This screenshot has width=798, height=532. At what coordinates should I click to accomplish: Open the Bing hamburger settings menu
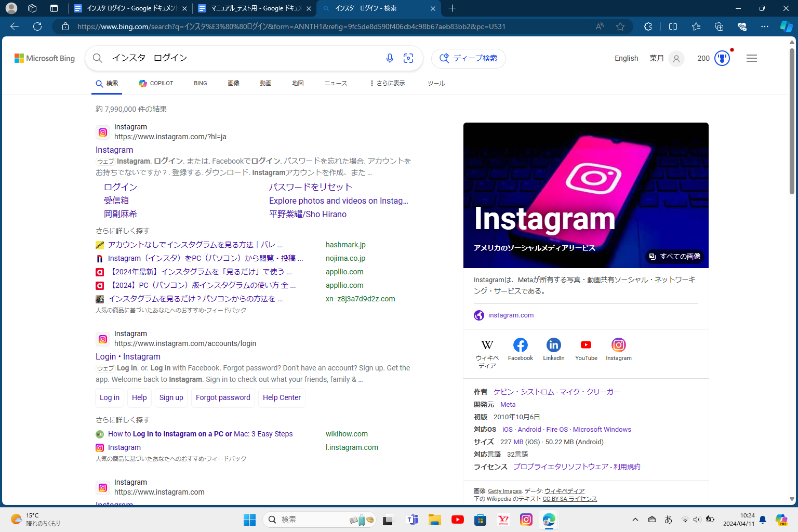click(752, 58)
